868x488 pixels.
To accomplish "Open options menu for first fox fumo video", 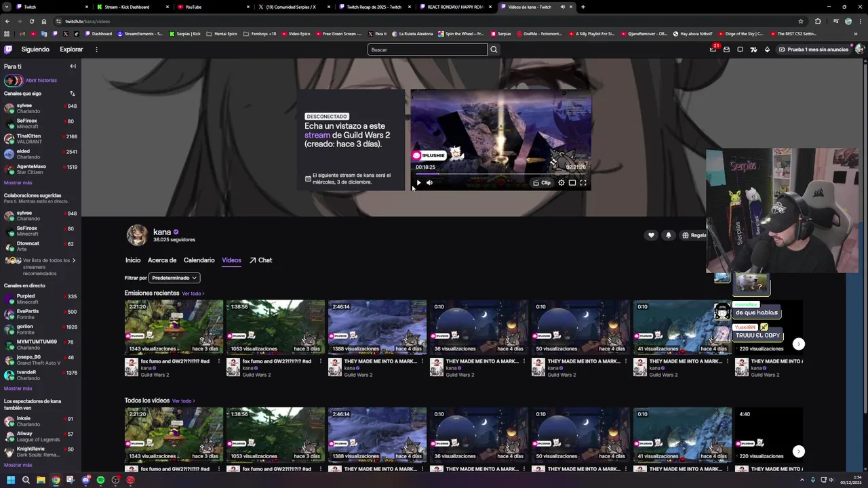I will coord(219,361).
